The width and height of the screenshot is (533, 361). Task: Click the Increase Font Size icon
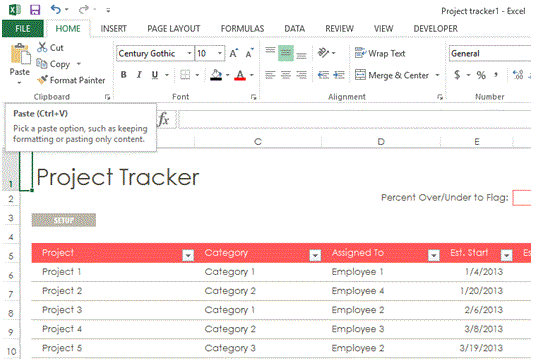234,53
